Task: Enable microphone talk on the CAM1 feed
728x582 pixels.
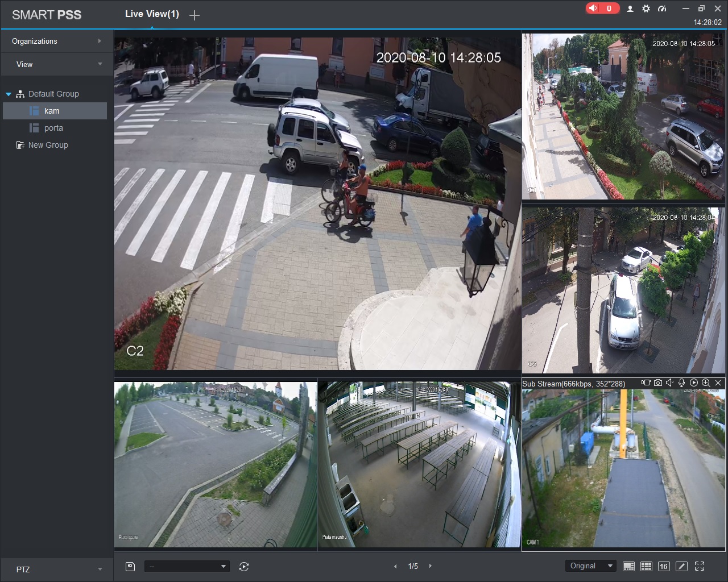Action: point(682,383)
